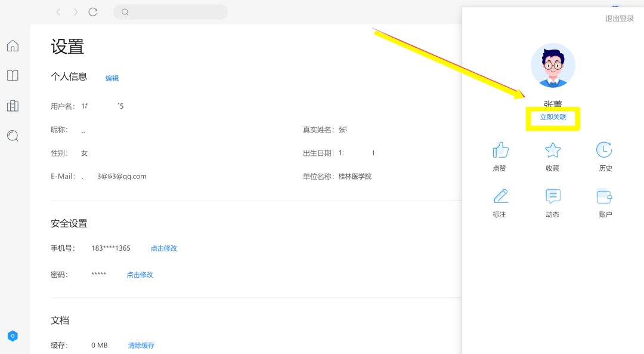Click 点击修改 link next to 手机号
This screenshot has width=644, height=354.
[163, 248]
